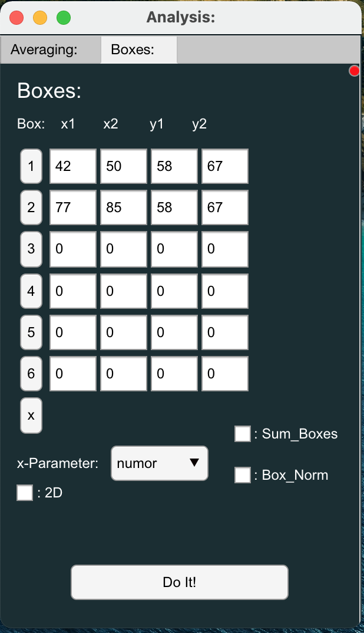Click box 2 x1 field showing 77
Viewport: 364px width, 633px height.
(73, 207)
